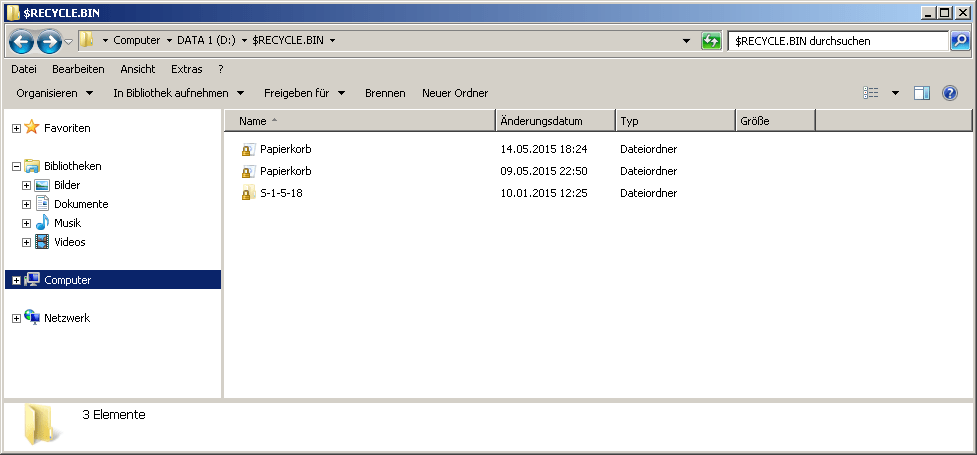Click the Neuer Ordner button
The image size is (977, 455).
coord(455,93)
